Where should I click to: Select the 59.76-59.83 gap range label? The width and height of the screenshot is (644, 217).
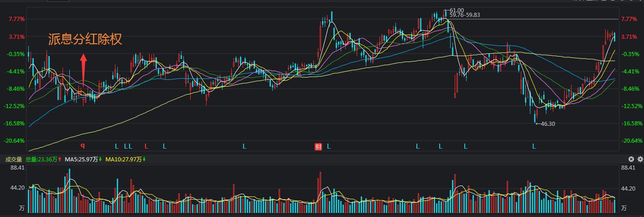tap(464, 15)
